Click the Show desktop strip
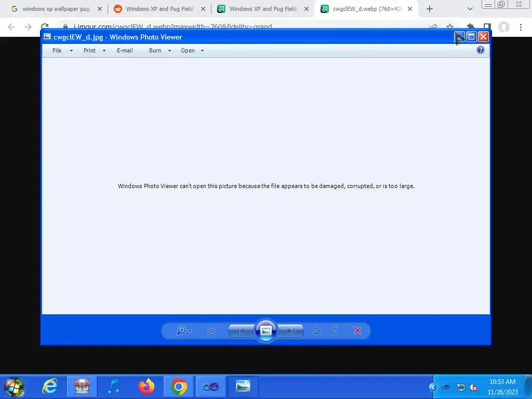This screenshot has width=532, height=399. pyautogui.click(x=528, y=387)
